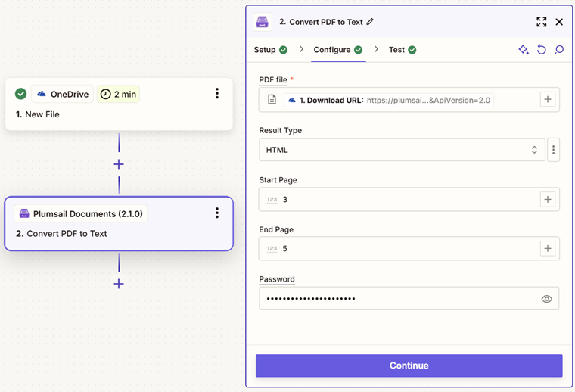Click the End Page label
Viewport: 575px width, 392px height.
coord(276,229)
